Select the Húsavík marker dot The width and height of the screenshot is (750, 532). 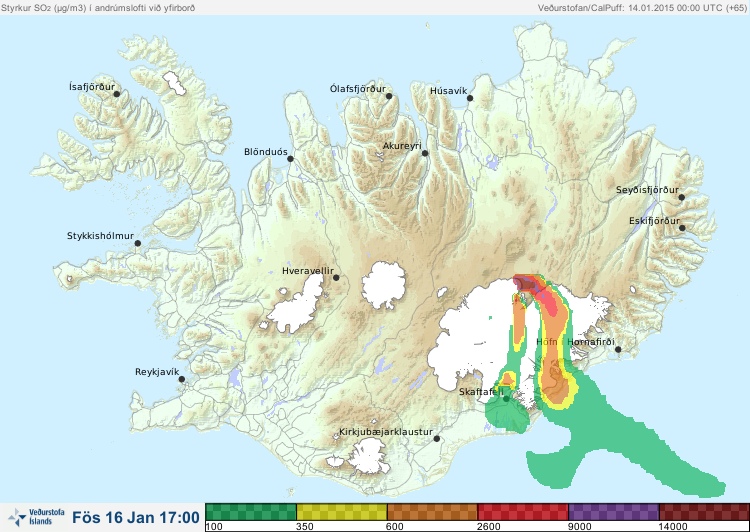coord(470,98)
